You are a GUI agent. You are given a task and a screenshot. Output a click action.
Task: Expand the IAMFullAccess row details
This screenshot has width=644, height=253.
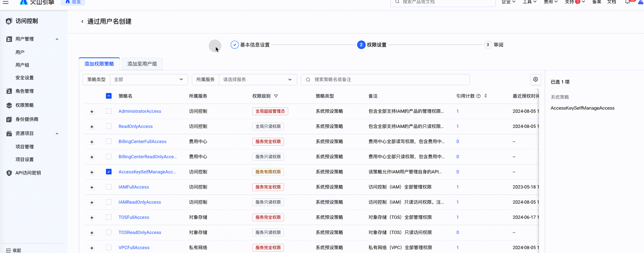[x=92, y=187]
